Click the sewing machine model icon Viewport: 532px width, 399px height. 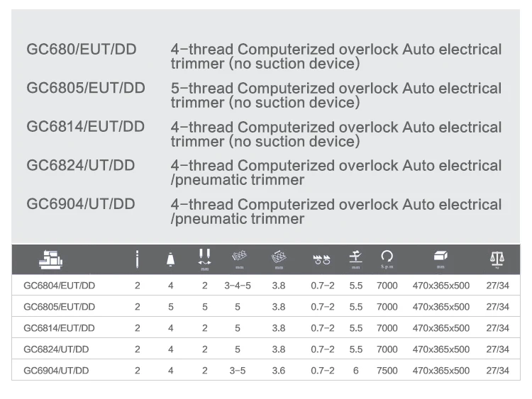50,259
